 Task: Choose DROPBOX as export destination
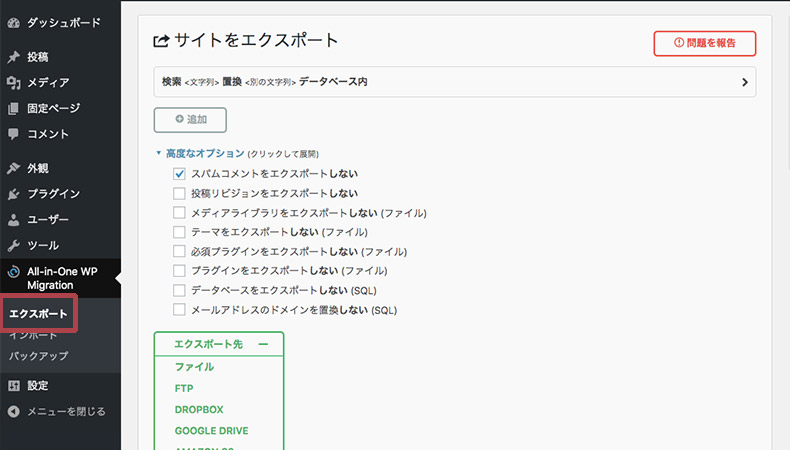(199, 410)
